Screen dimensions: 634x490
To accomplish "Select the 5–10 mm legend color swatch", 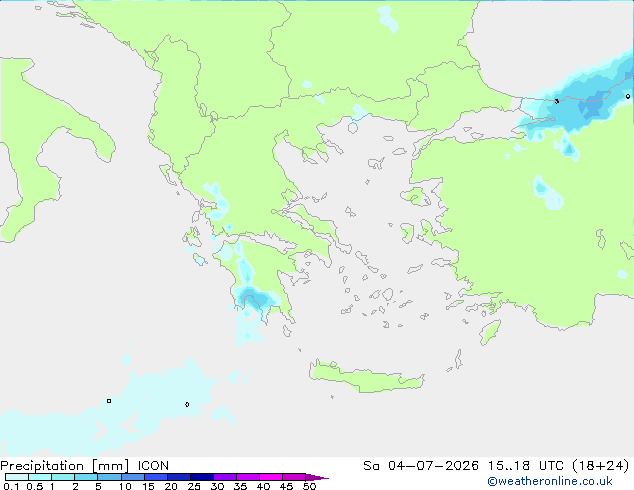I will [109, 477].
